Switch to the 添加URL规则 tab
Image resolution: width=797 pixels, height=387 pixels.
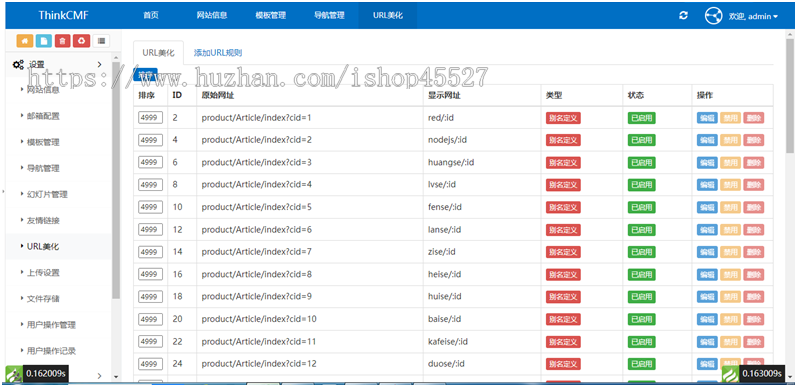[218, 52]
